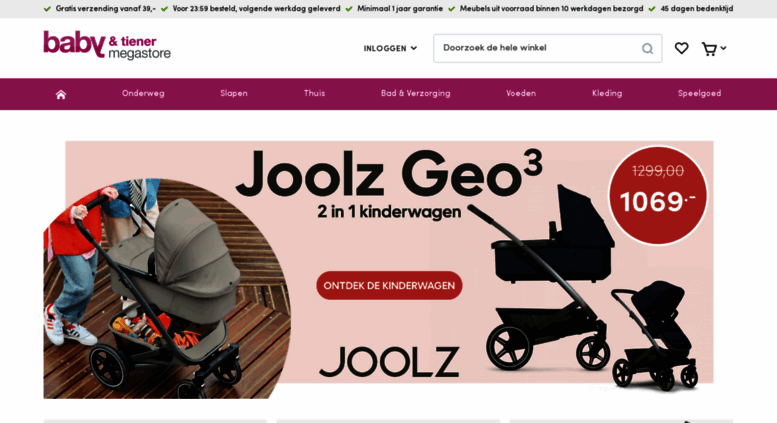Focus the Doorzoek de hele winkel search field
This screenshot has width=777, height=423.
[x=538, y=48]
